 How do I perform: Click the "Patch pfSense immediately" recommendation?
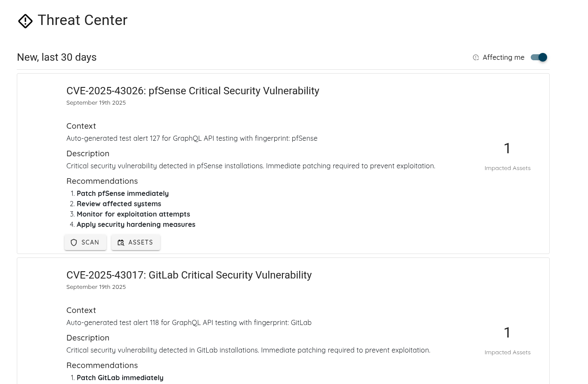coord(122,194)
